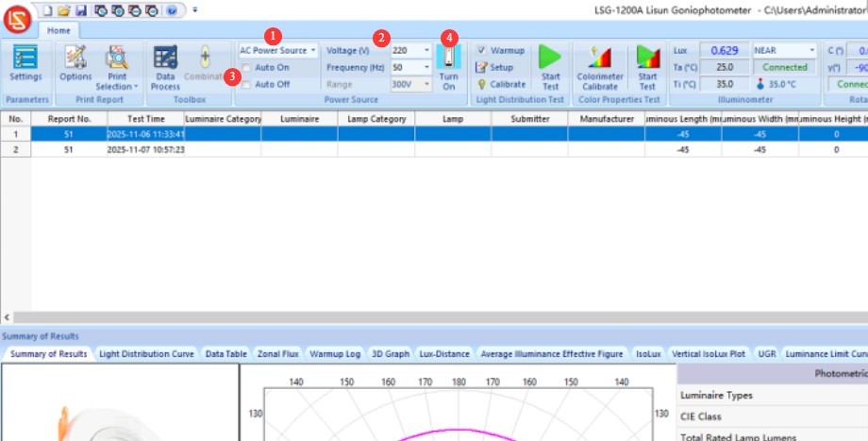Click the No. column header
Screen dimensions: 868x441
point(15,119)
